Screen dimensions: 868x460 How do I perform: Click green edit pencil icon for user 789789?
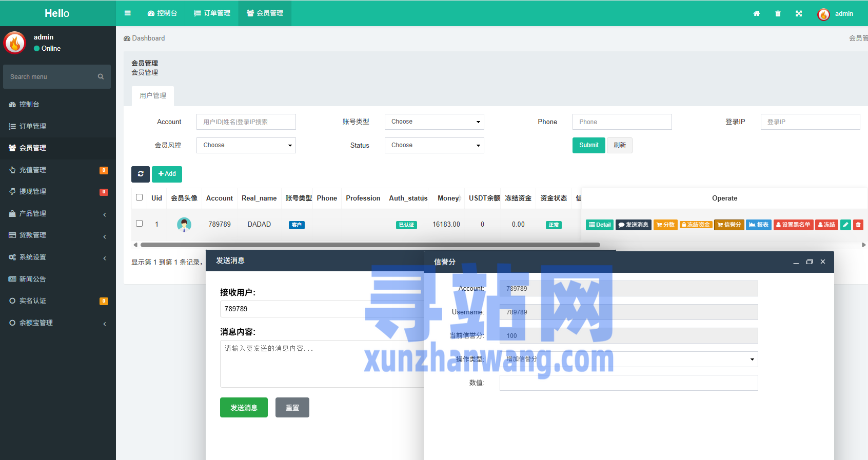846,225
